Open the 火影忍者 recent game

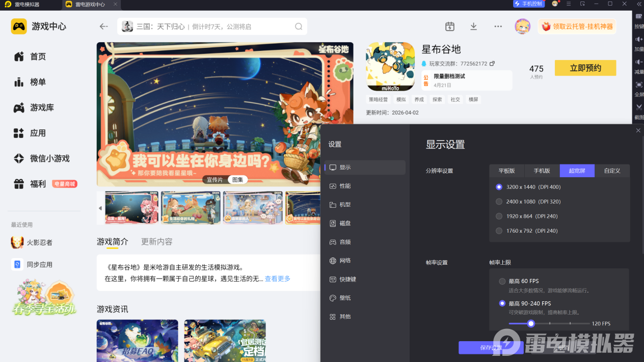tap(32, 242)
